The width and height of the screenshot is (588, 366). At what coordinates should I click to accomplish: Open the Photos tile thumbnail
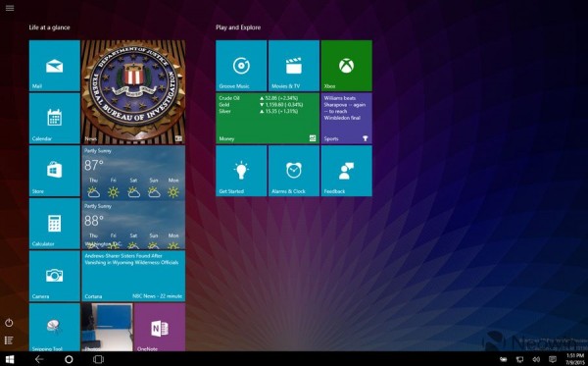tap(107, 327)
